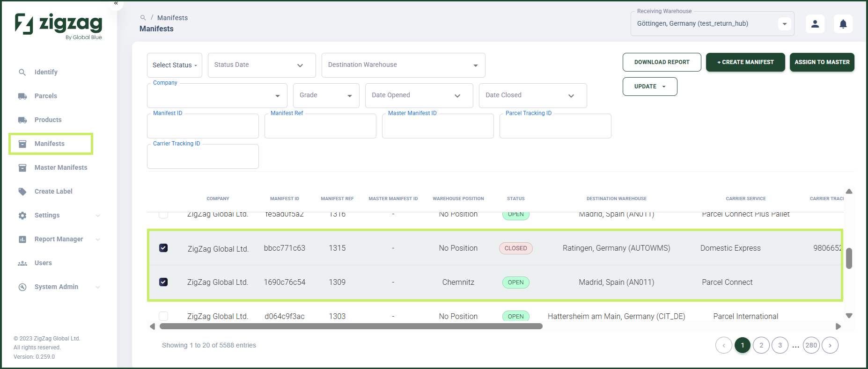
Task: Click the COMPANY column header
Action: [218, 199]
